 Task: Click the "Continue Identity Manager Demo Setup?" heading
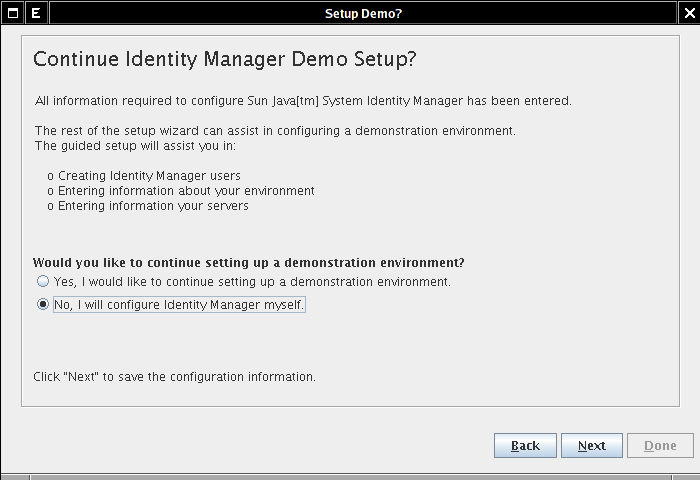pos(224,59)
